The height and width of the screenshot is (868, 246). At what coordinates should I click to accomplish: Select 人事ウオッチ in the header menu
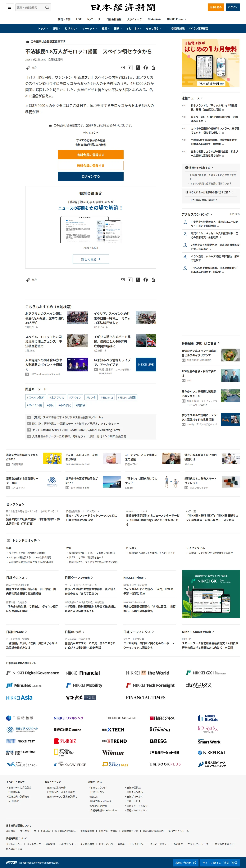point(134,19)
